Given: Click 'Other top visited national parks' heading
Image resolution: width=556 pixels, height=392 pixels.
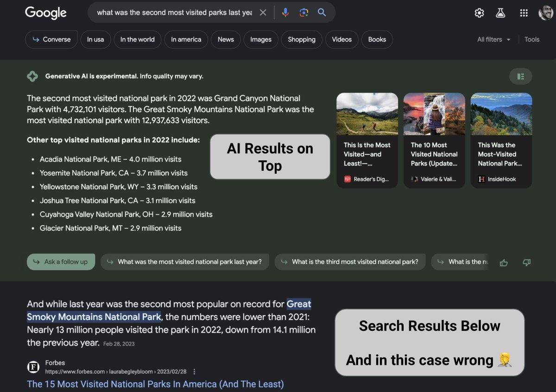Looking at the screenshot, I should click(x=114, y=140).
